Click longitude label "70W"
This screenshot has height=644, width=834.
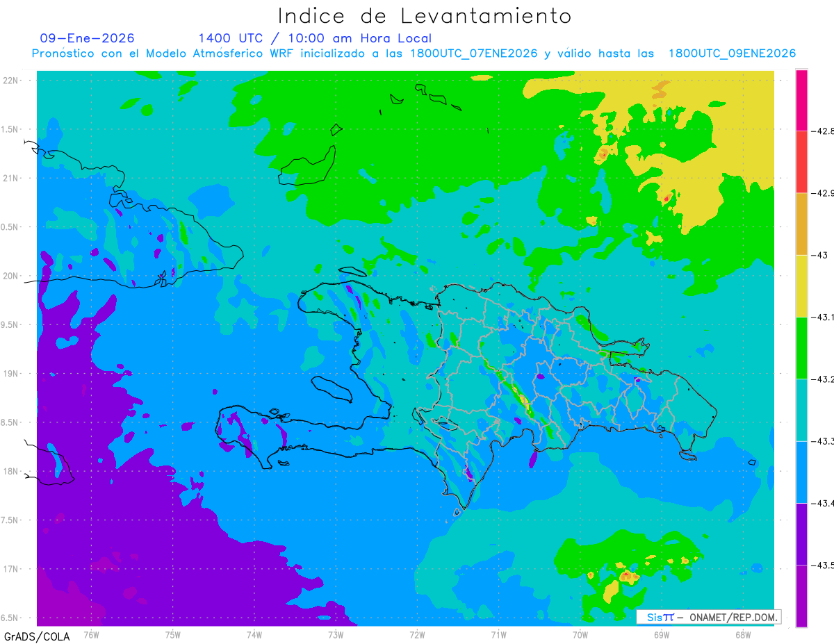(x=580, y=635)
